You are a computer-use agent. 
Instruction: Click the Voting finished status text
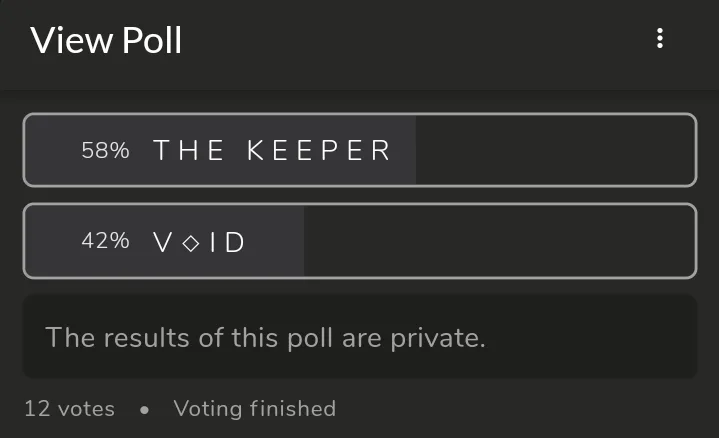point(254,408)
